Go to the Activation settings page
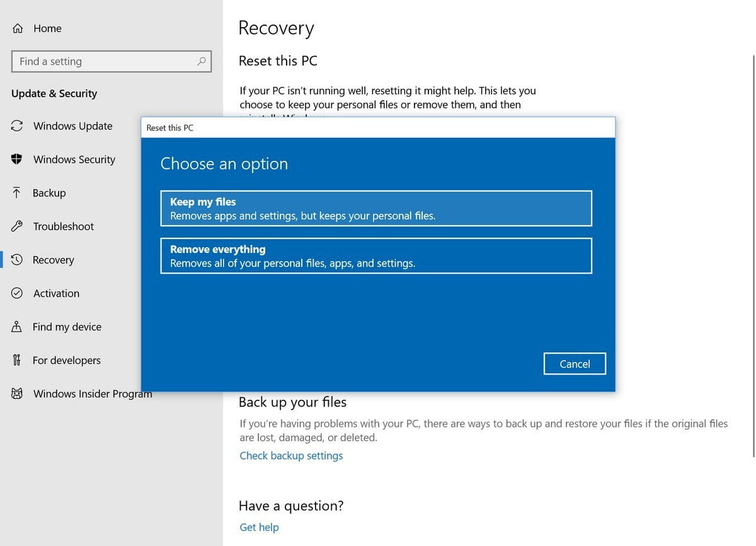The height and width of the screenshot is (546, 756). tap(56, 293)
